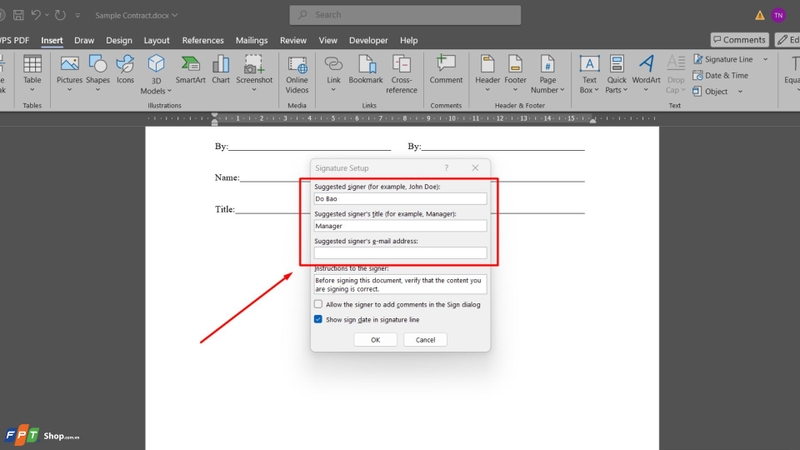Open the Customize Quick Access Toolbar arrow
This screenshot has height=450, width=800.
coord(78,15)
